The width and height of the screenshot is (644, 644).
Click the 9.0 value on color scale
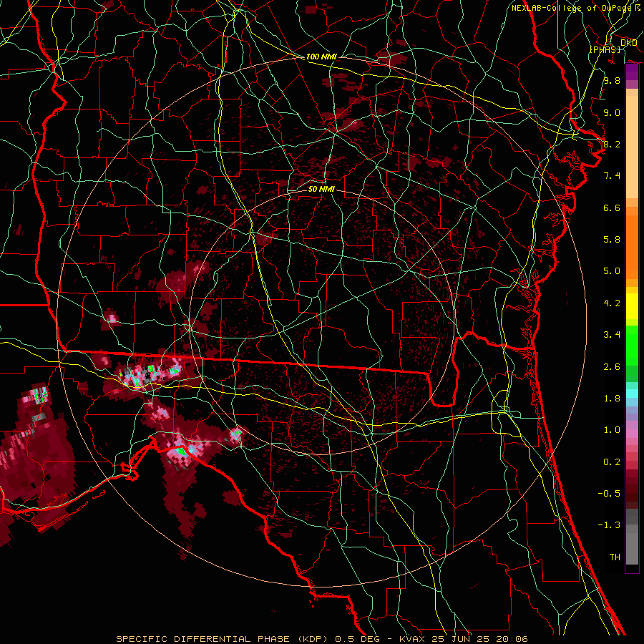point(612,113)
